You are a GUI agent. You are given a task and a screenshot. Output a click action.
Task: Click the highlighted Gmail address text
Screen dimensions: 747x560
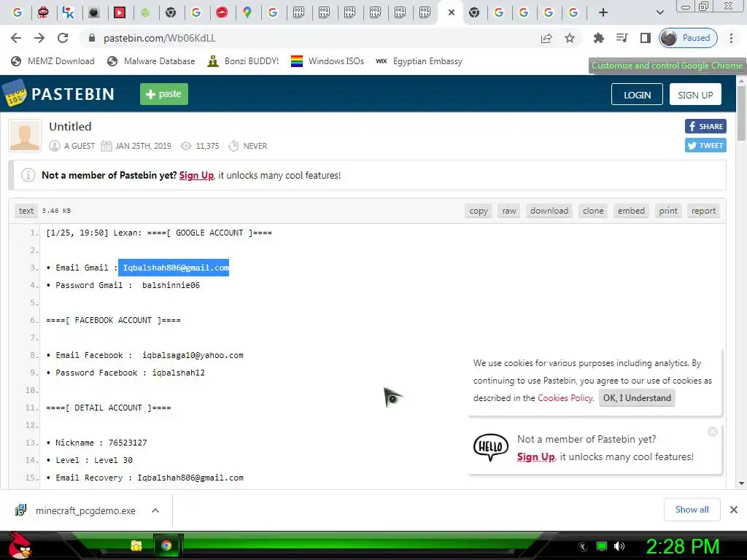(x=174, y=268)
